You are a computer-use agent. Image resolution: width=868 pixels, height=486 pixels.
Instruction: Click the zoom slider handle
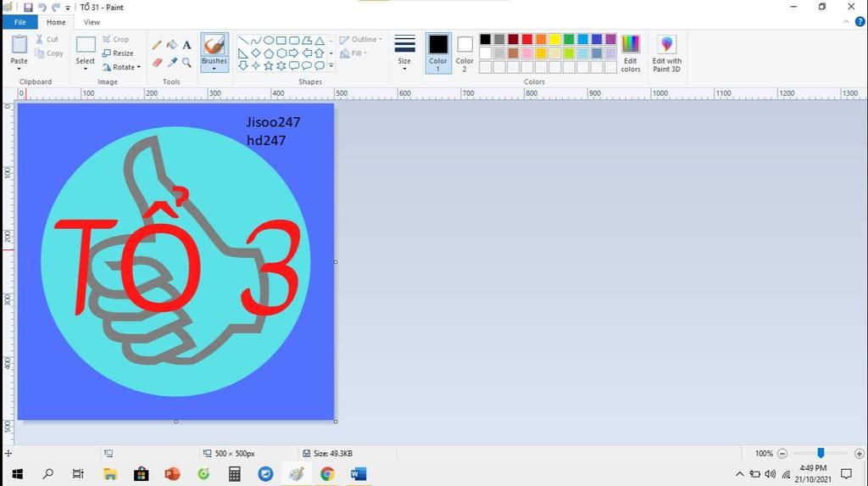click(821, 453)
